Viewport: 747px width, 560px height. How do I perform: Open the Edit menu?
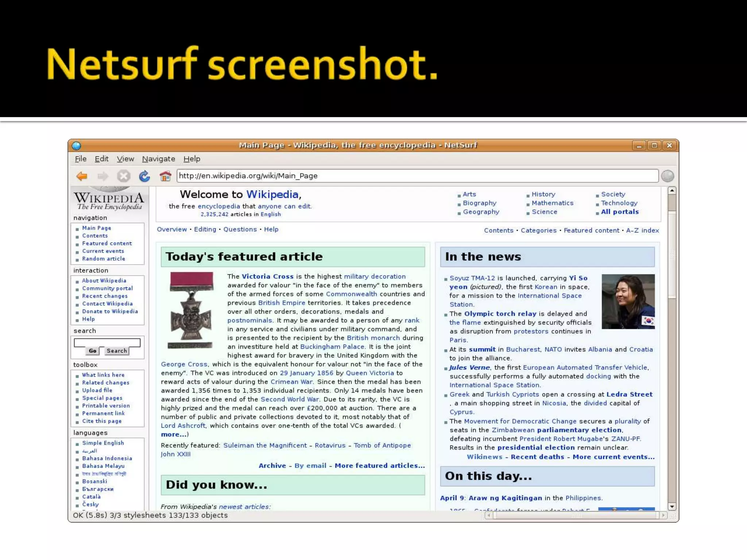click(101, 159)
